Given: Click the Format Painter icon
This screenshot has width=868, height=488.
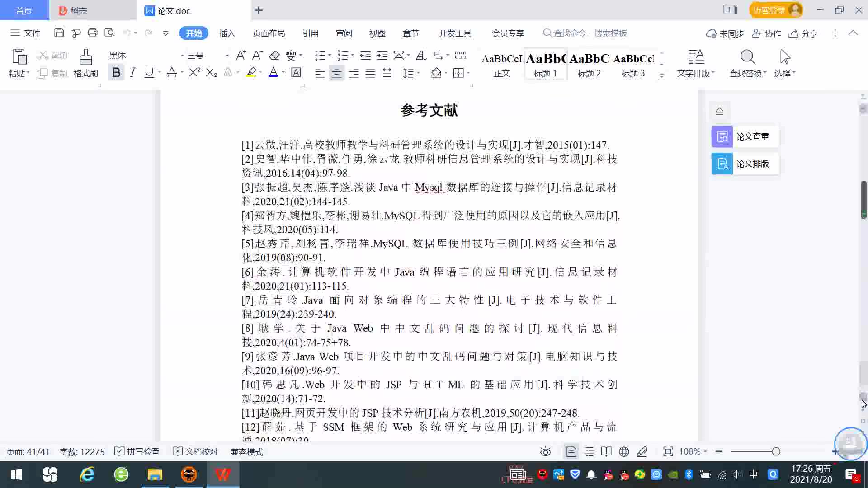Looking at the screenshot, I should click(x=85, y=58).
